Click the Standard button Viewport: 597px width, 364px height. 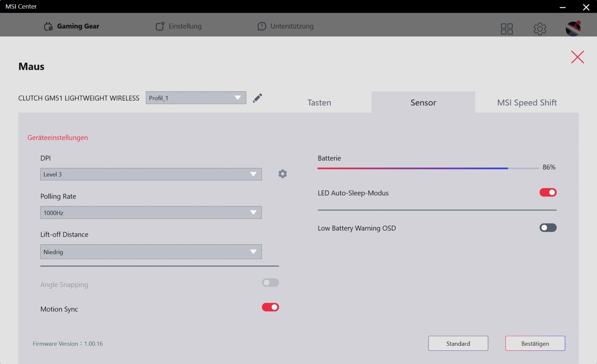click(x=458, y=343)
